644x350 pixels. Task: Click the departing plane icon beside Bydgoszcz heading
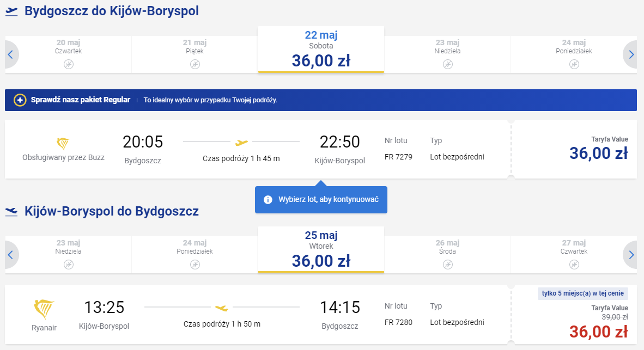[x=11, y=11]
